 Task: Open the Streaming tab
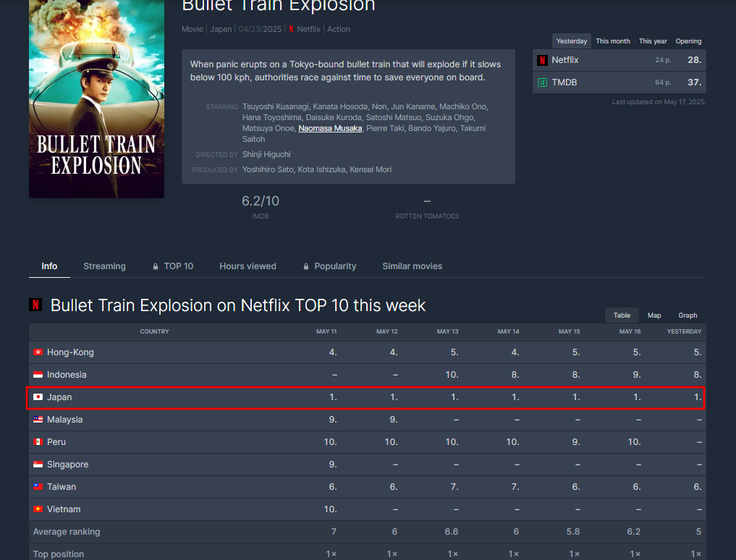pyautogui.click(x=104, y=266)
